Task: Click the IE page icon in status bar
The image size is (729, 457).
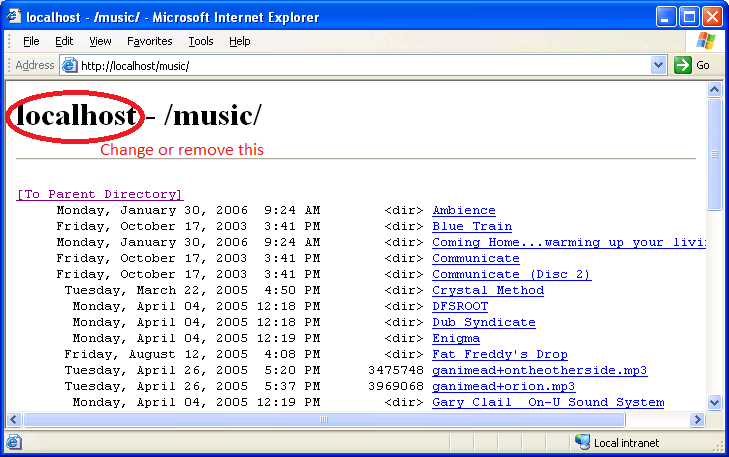Action: click(x=13, y=442)
